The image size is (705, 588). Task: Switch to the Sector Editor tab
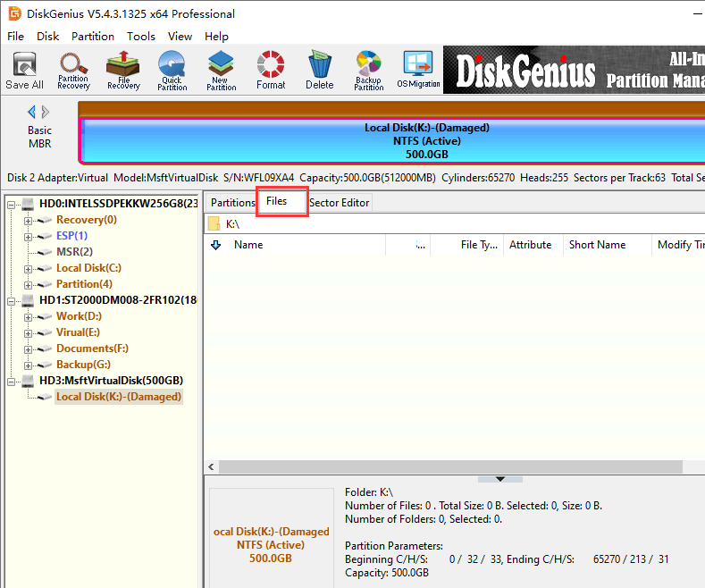tap(339, 203)
